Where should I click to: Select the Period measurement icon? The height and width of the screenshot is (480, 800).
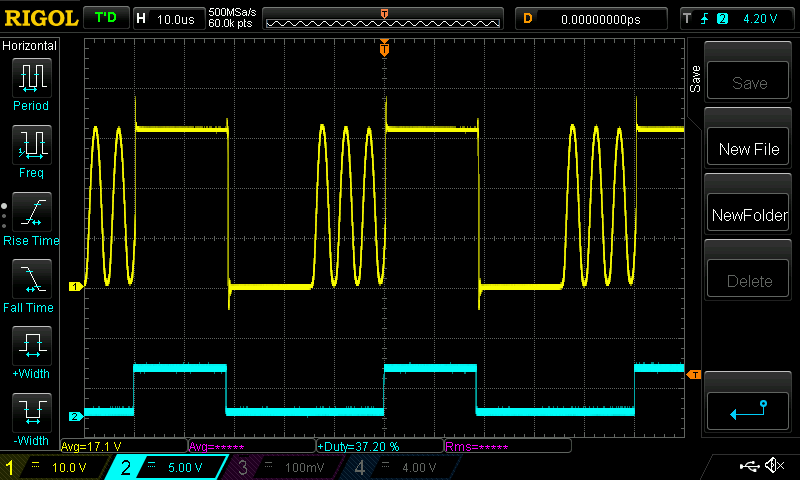(31, 77)
